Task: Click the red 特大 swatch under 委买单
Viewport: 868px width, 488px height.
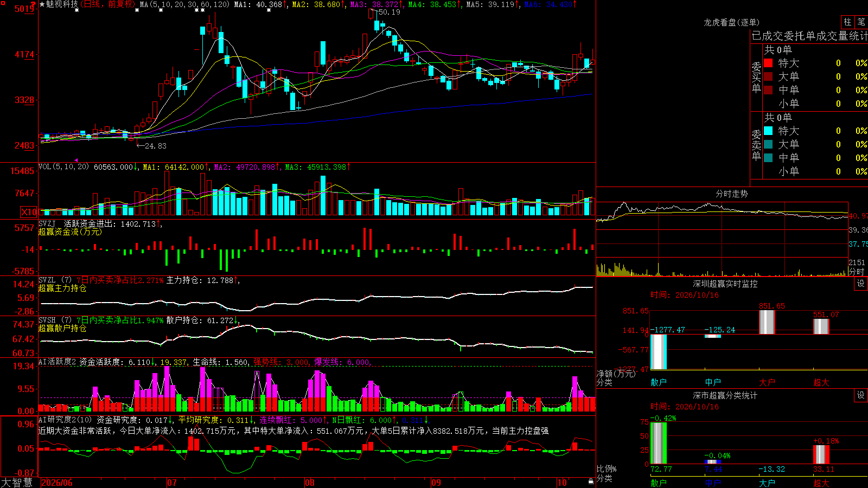Action: (768, 63)
